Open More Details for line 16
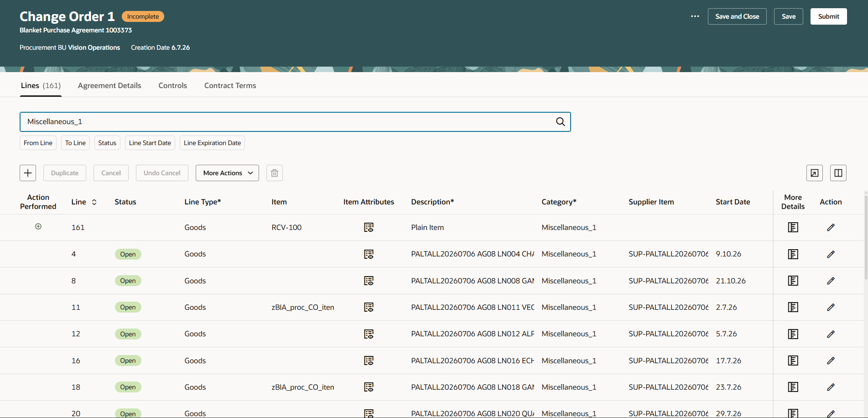Image resolution: width=868 pixels, height=418 pixels. pyautogui.click(x=793, y=361)
